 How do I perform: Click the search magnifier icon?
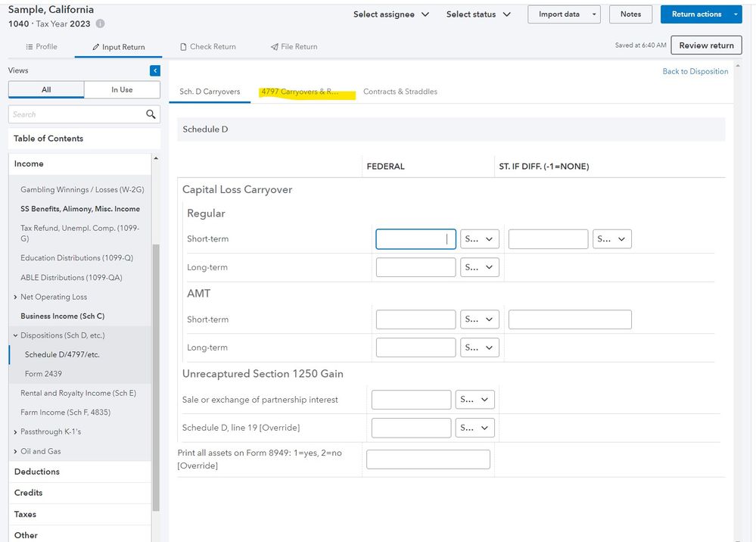click(151, 114)
